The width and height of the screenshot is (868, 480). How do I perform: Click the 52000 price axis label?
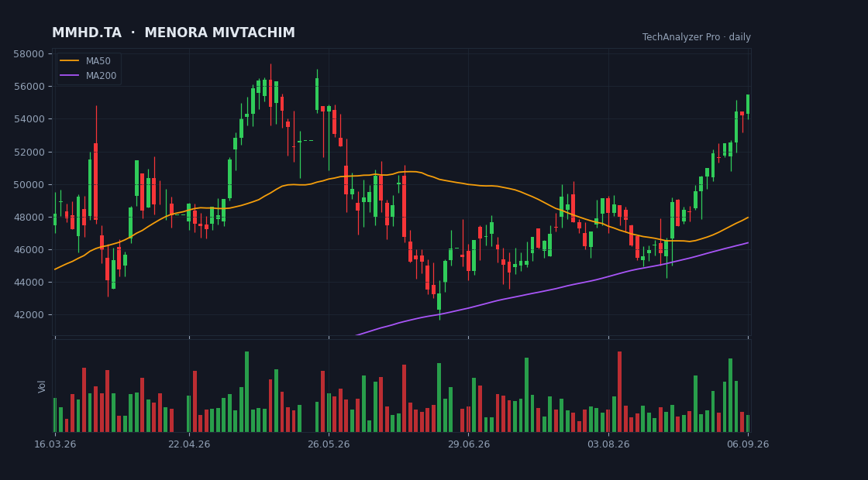(29, 152)
